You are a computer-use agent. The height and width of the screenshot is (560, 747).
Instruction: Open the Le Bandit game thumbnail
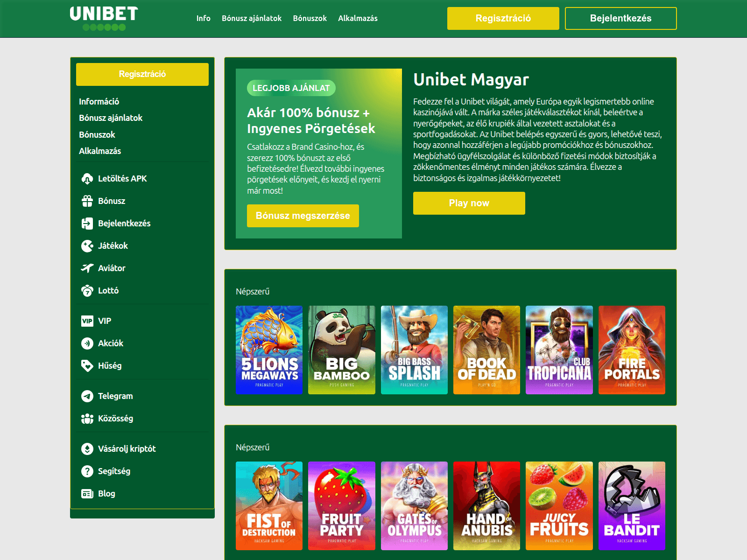click(632, 506)
